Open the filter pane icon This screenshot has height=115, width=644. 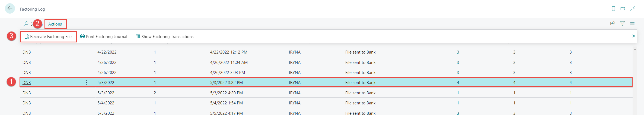[x=623, y=24]
